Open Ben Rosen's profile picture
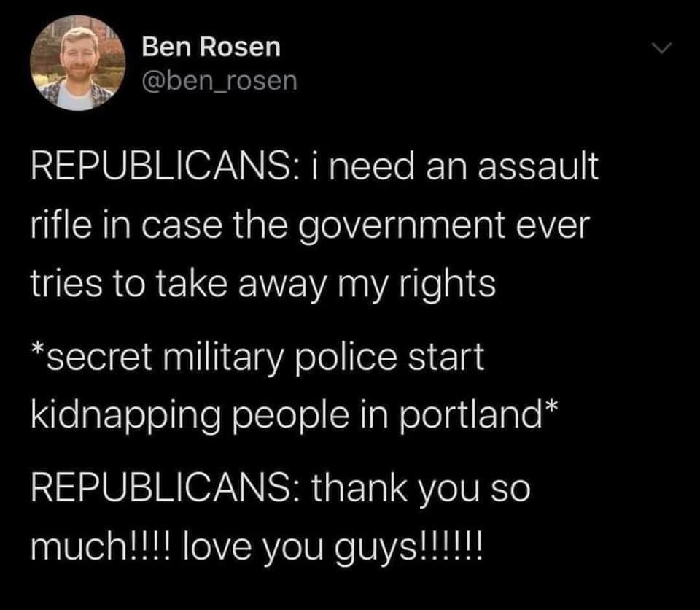This screenshot has height=610, width=700. coord(78,63)
